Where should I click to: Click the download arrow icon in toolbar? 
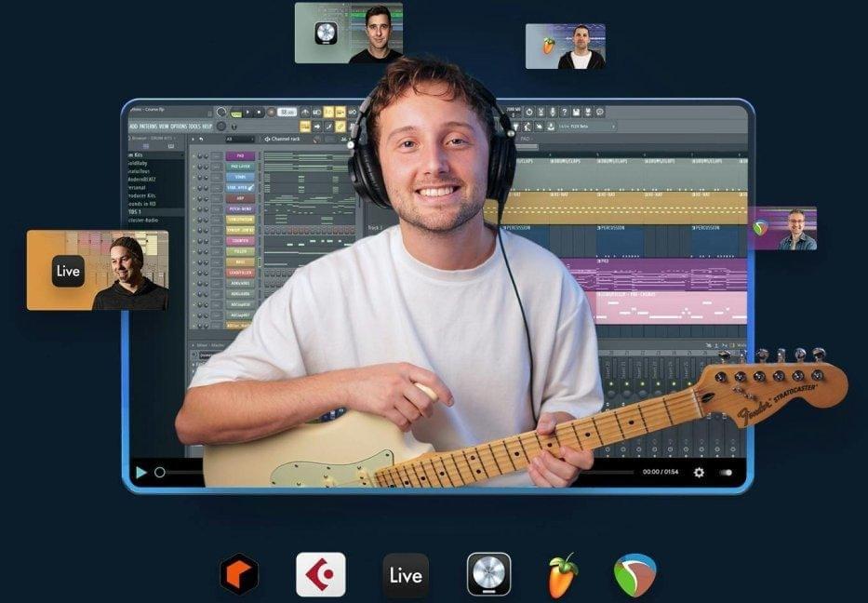[550, 127]
